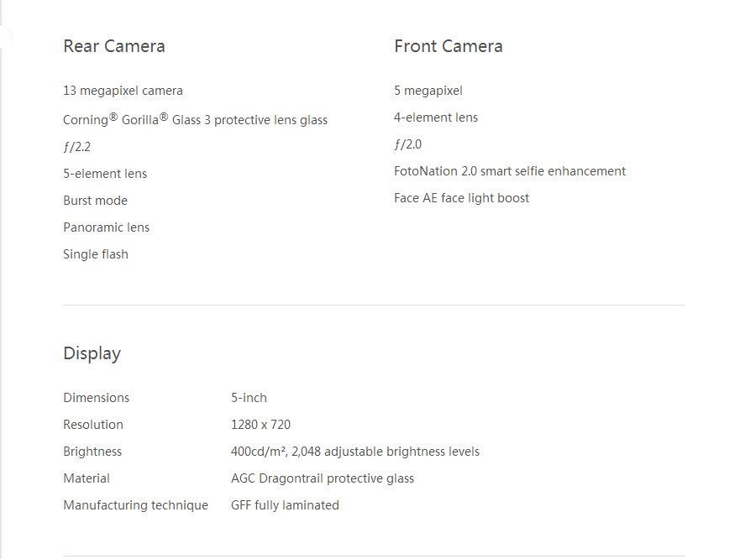Click the Rear Camera heading

coord(113,46)
